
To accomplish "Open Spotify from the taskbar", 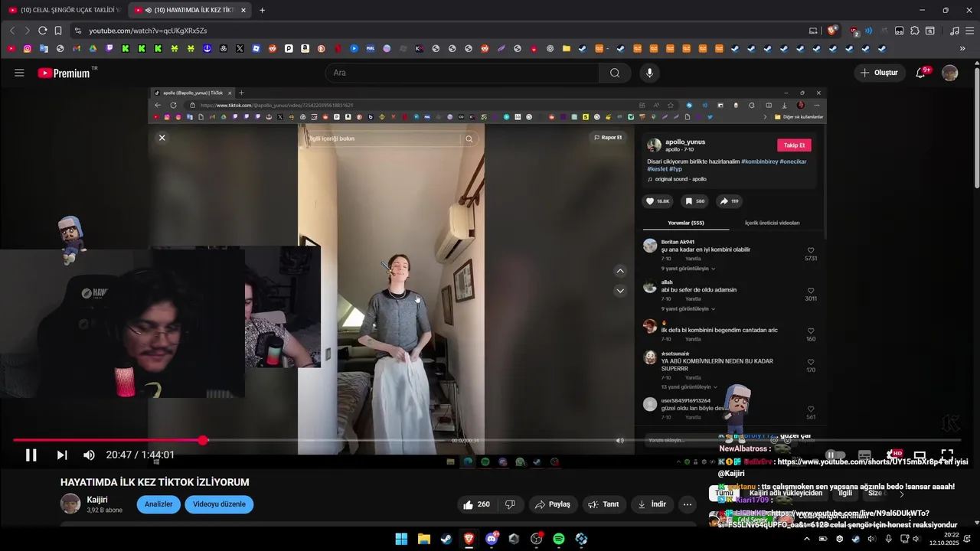I will click(559, 539).
